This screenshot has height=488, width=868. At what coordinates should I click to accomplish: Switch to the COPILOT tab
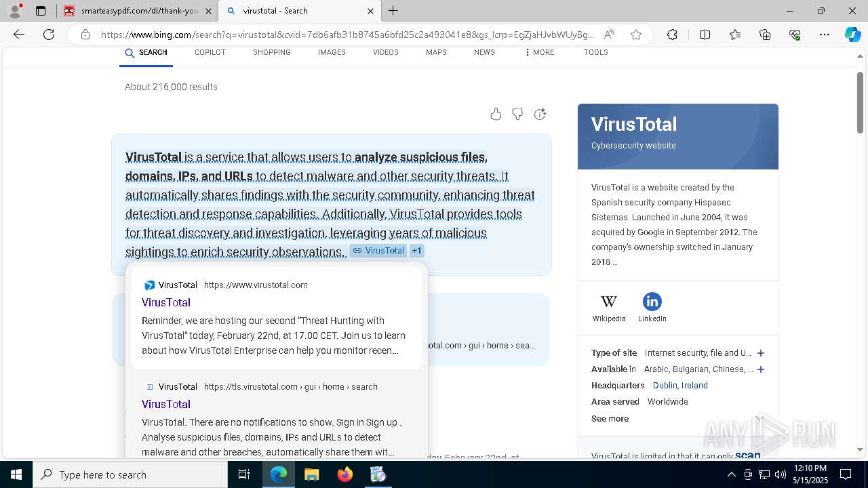tap(210, 52)
